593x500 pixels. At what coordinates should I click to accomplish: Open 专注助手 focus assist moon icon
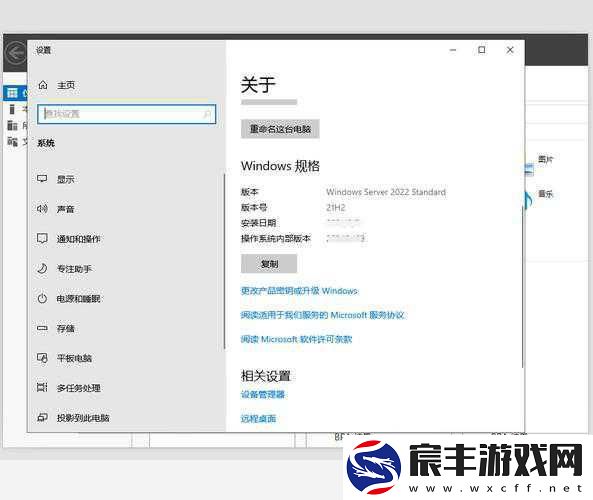pyautogui.click(x=42, y=269)
